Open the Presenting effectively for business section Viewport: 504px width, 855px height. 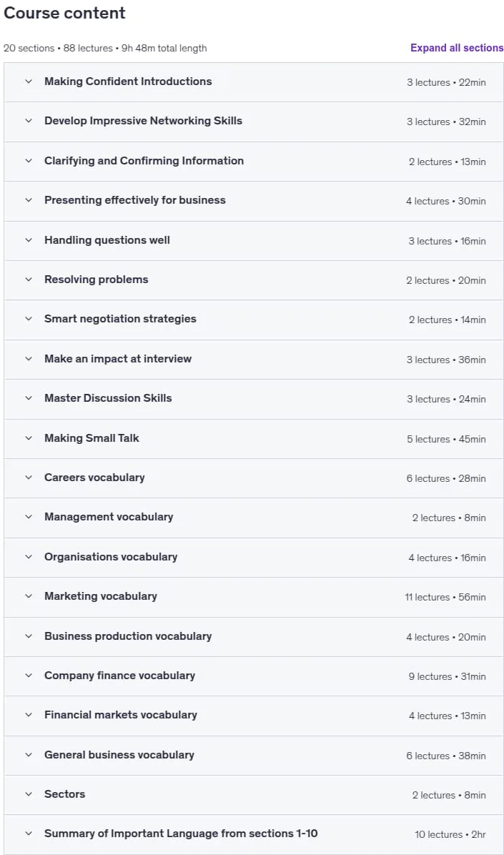tap(254, 201)
